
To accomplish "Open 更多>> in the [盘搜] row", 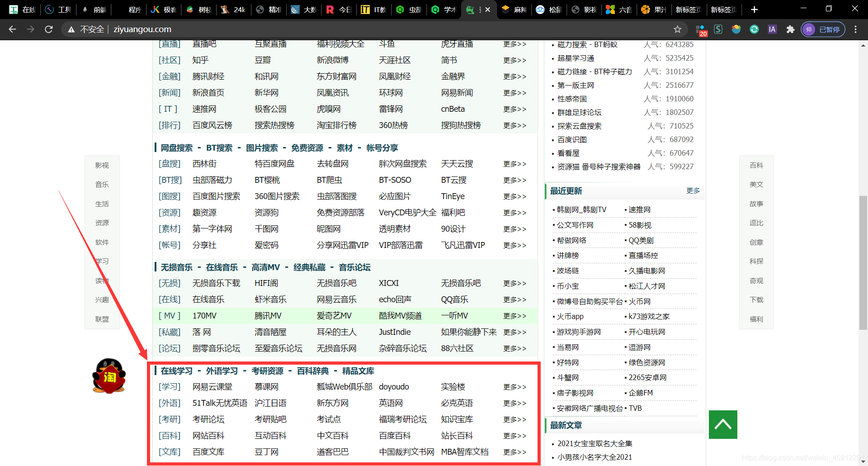I will (x=515, y=164).
